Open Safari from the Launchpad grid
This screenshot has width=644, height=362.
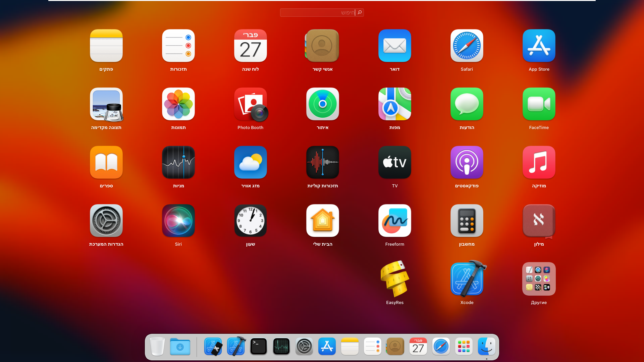tap(467, 46)
